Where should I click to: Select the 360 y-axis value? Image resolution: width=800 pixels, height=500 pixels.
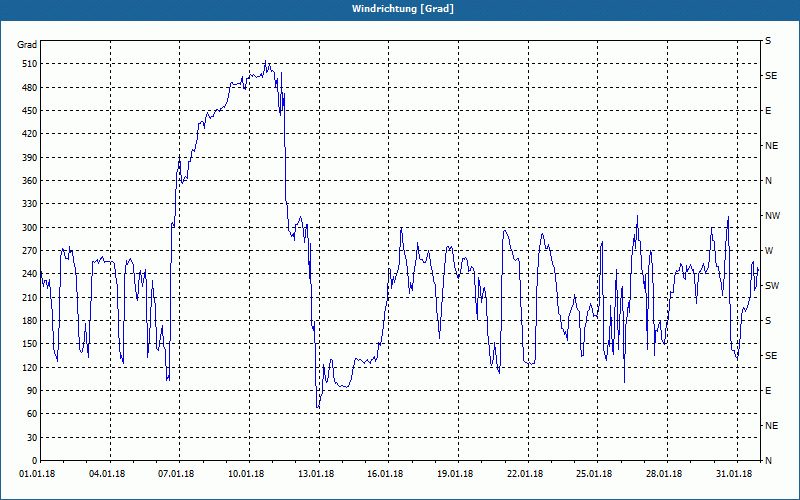point(30,181)
